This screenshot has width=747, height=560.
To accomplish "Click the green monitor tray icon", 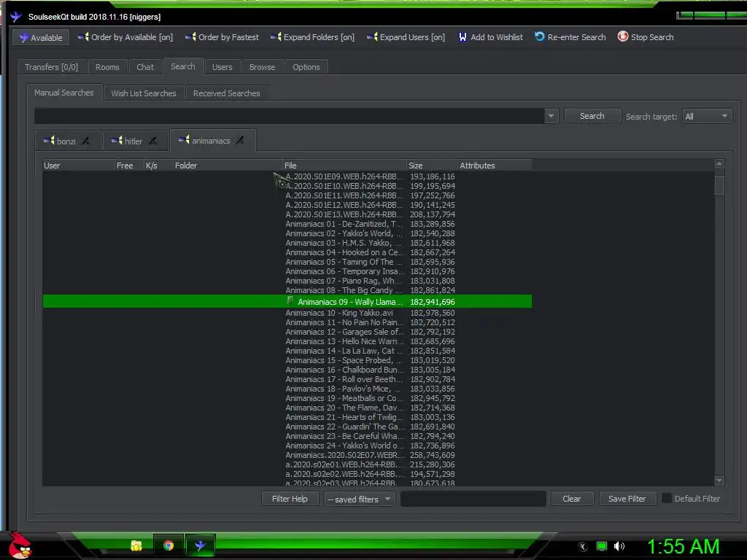I will pyautogui.click(x=602, y=546).
